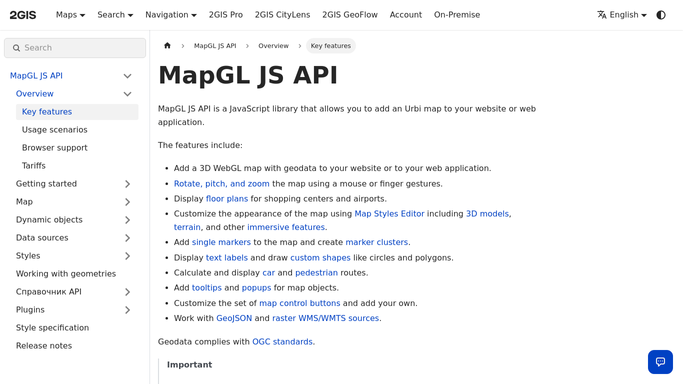This screenshot has width=683, height=384.
Task: Collapse the MapGL JS API section
Action: (x=127, y=76)
